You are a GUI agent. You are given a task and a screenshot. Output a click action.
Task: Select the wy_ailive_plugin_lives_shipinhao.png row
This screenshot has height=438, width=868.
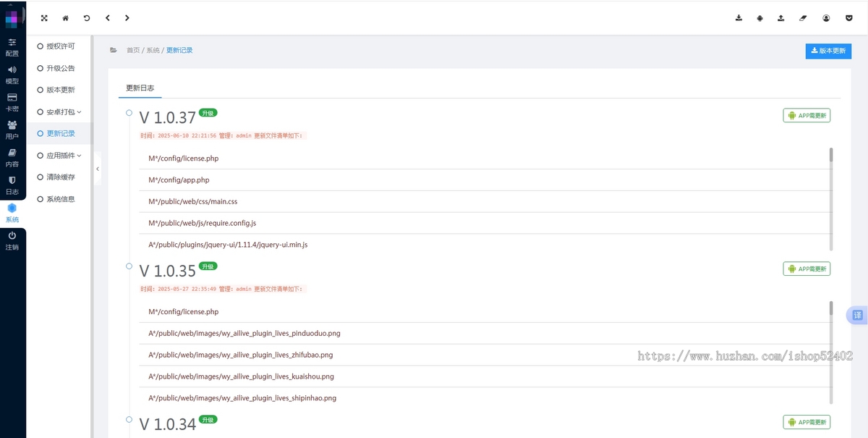(x=483, y=398)
